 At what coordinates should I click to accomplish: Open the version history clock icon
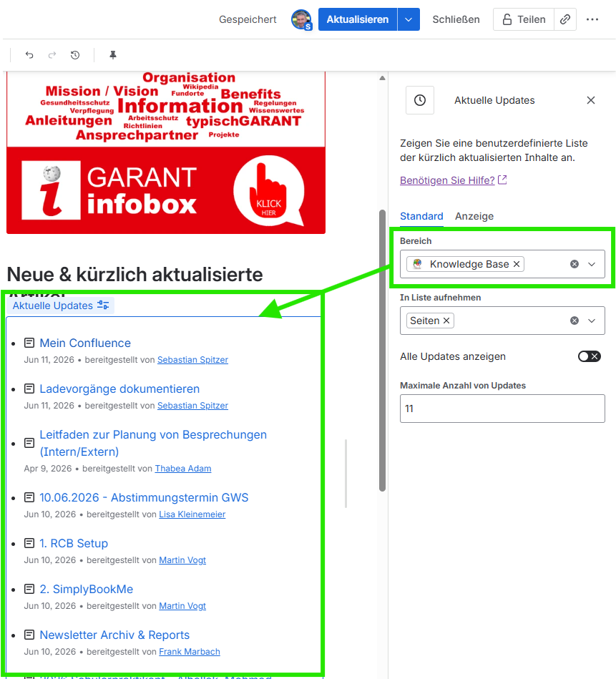click(x=75, y=55)
